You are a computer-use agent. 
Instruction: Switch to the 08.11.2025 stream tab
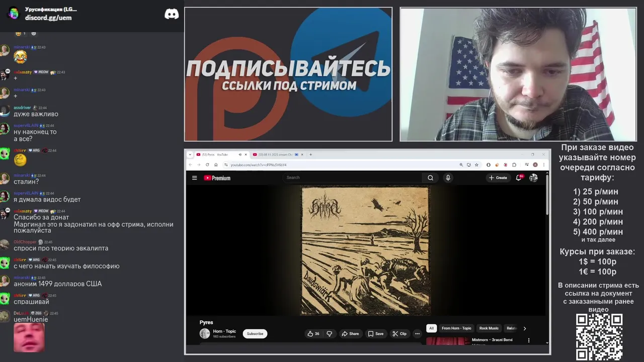[278, 154]
